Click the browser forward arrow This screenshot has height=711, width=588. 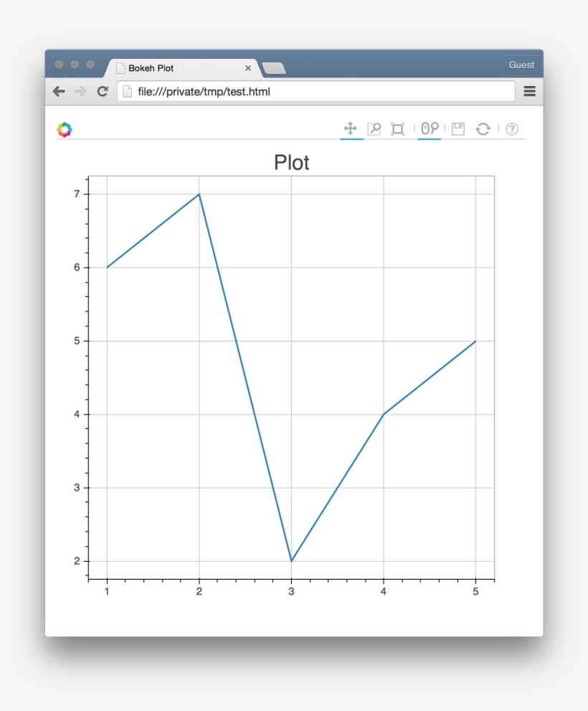click(80, 91)
